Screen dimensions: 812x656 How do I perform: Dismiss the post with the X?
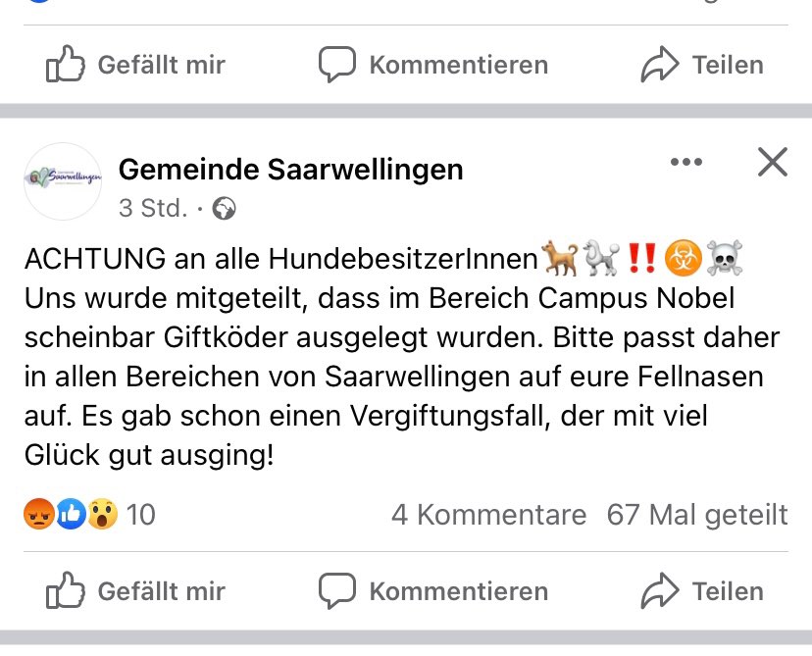point(772,163)
